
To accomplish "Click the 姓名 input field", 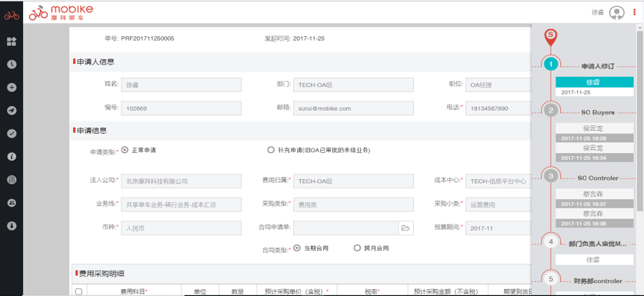I will pyautogui.click(x=181, y=85).
